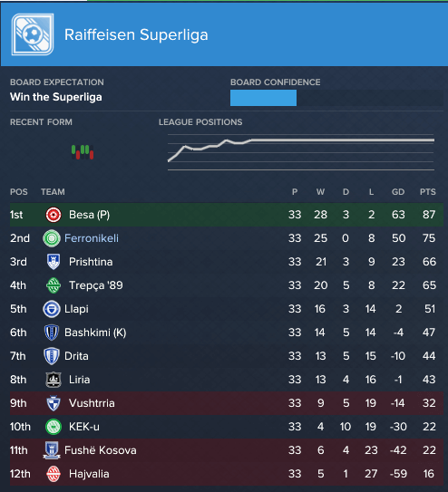This screenshot has height=492, width=448.
Task: Click the Llapi club badge
Action: (x=51, y=309)
